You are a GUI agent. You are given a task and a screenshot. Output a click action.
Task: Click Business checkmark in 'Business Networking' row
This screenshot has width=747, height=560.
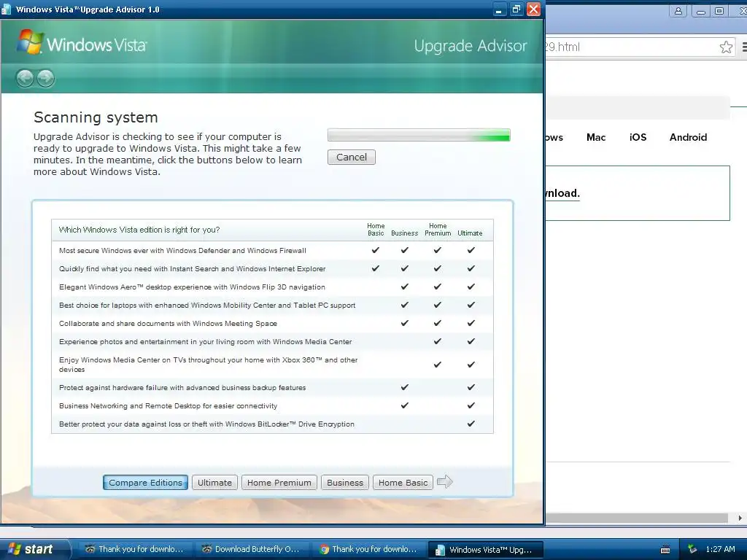[404, 405]
